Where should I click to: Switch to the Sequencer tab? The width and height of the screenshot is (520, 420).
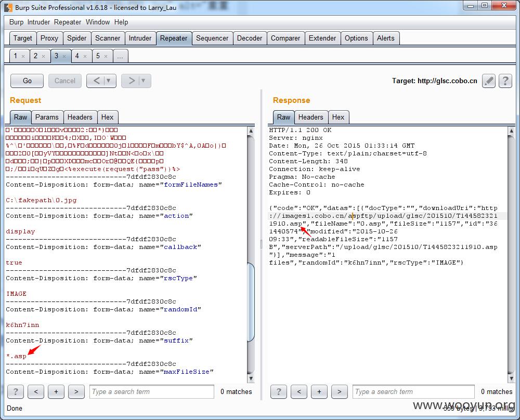pyautogui.click(x=212, y=38)
